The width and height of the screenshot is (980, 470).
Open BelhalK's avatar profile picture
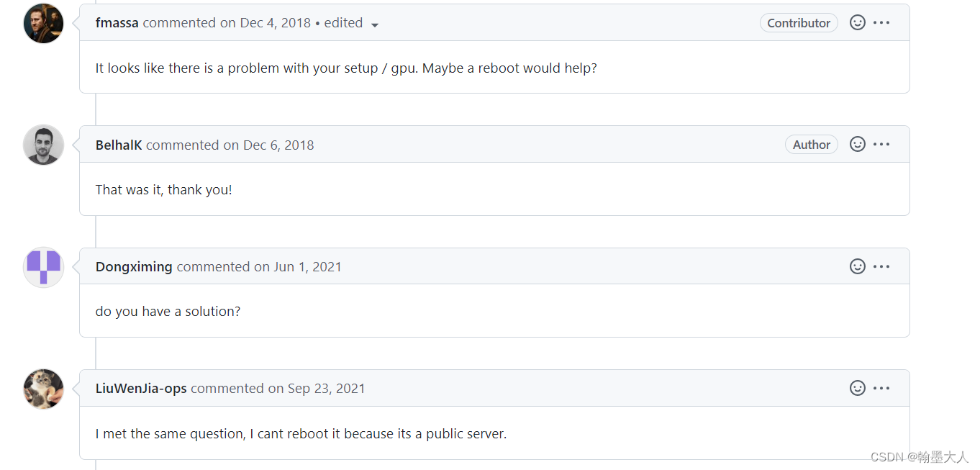pyautogui.click(x=44, y=145)
